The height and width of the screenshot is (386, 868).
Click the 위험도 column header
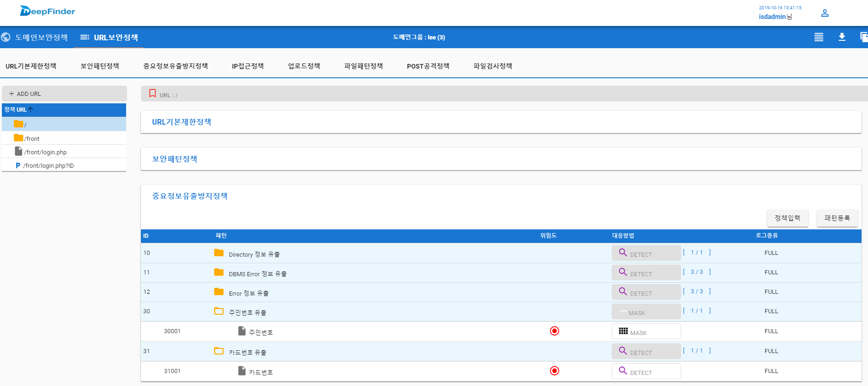click(x=549, y=236)
